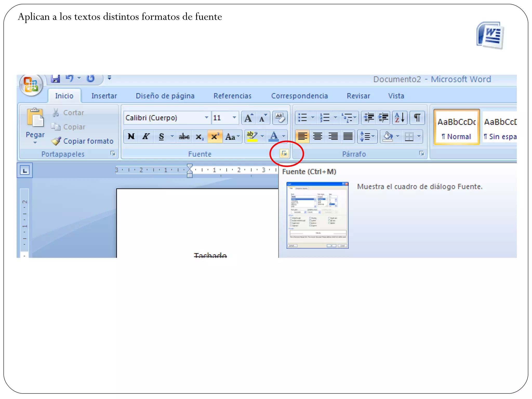Open the Párrafo dialog launcher

(422, 154)
